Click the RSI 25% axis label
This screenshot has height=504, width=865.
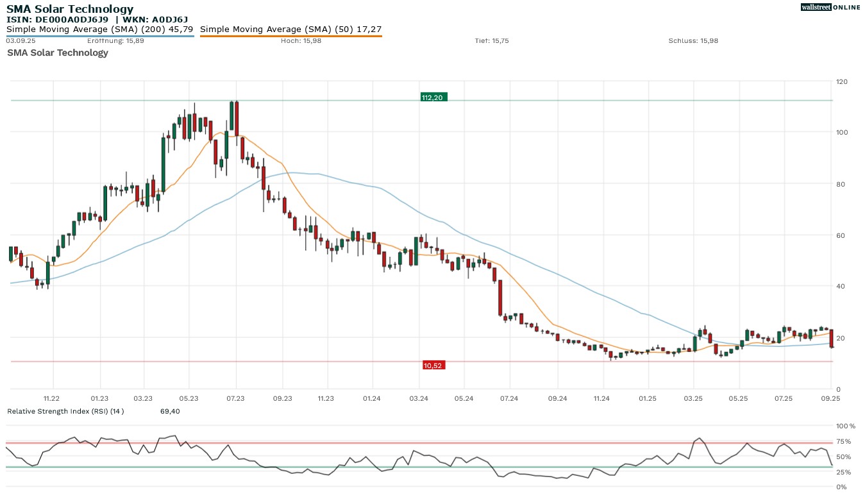click(844, 472)
